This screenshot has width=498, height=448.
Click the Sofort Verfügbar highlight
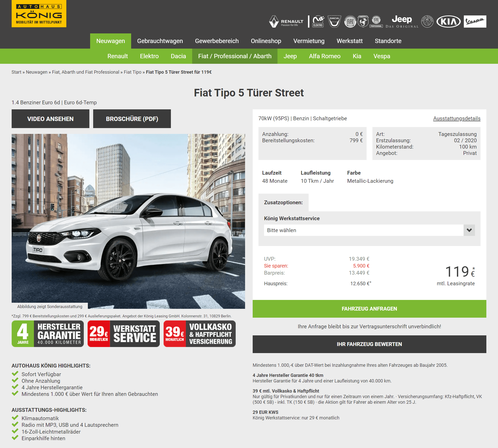tap(41, 374)
